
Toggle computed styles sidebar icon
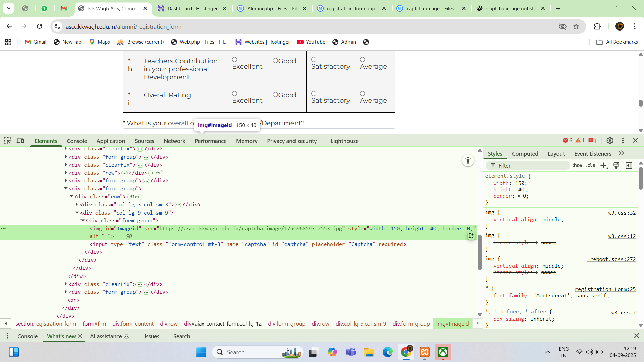pos(629,165)
